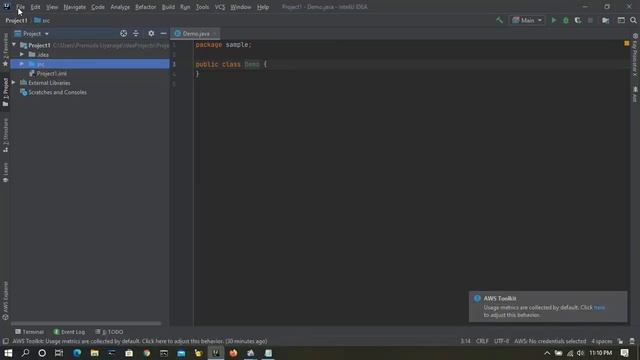Open Microsoft Edge from taskbar
This screenshot has height=360, width=640.
coord(77,353)
